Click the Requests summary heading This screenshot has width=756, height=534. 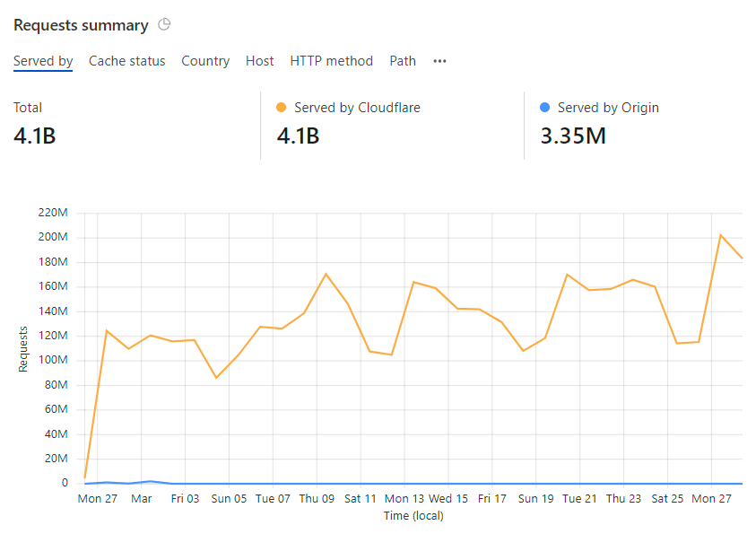point(80,25)
